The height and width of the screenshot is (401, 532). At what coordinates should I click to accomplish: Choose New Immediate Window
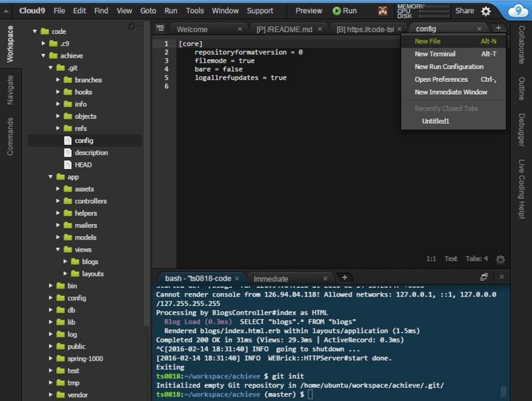pyautogui.click(x=454, y=92)
